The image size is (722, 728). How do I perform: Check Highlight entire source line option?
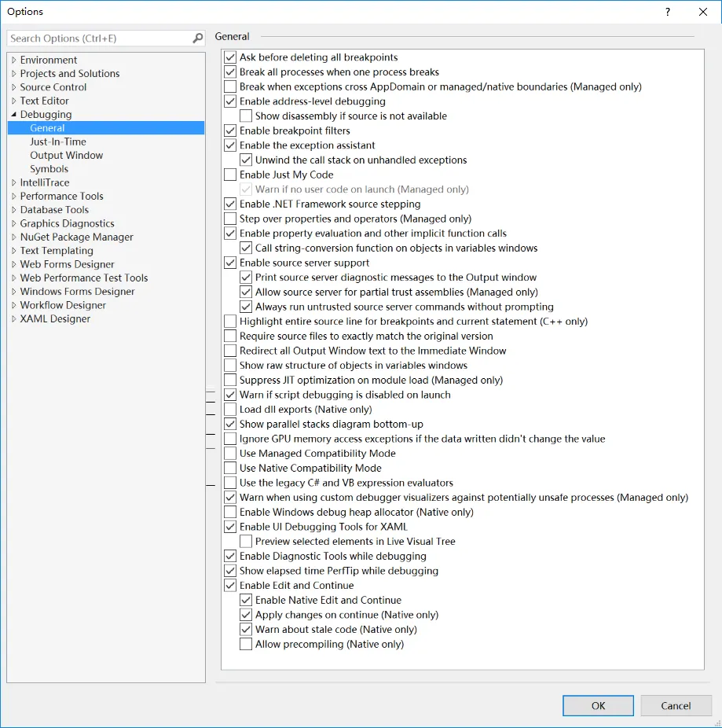230,322
